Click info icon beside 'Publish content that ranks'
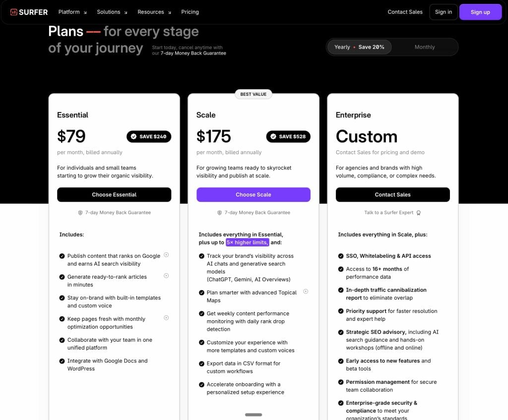The height and width of the screenshot is (420, 508). click(x=166, y=255)
